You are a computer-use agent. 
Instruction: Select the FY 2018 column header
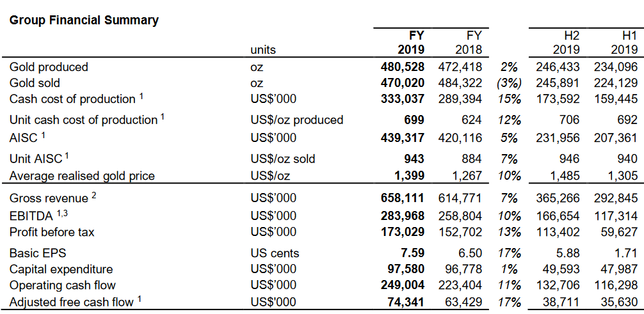[468, 42]
